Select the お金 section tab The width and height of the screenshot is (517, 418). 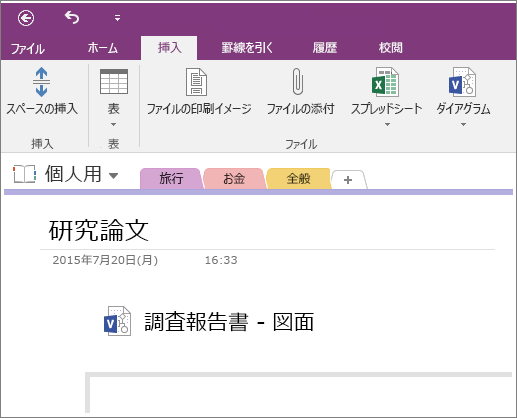pos(234,179)
